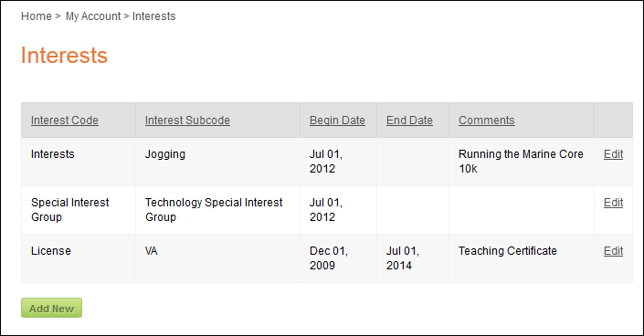
Task: Click the Running the Marine Core 10k comment
Action: point(521,162)
